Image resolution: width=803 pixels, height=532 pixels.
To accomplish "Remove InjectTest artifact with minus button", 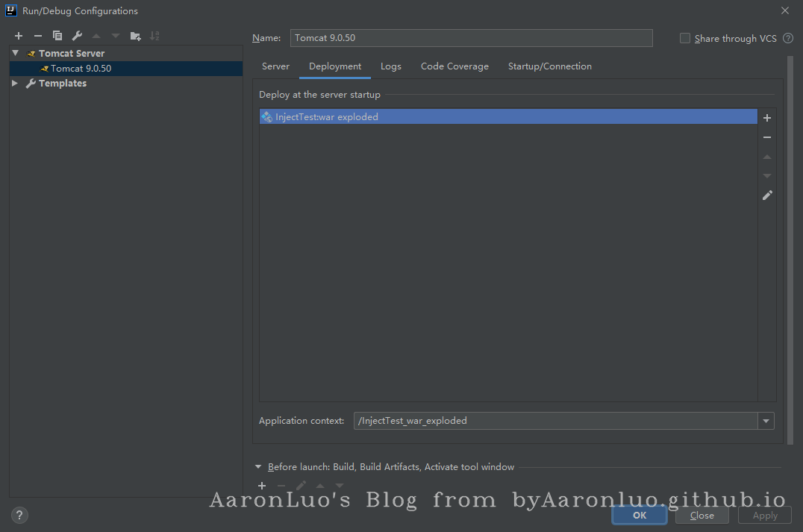I will coord(767,137).
